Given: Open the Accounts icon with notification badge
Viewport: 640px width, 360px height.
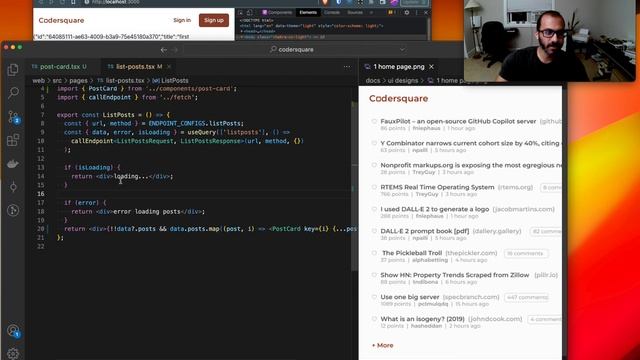Looking at the screenshot, I should point(13,331).
